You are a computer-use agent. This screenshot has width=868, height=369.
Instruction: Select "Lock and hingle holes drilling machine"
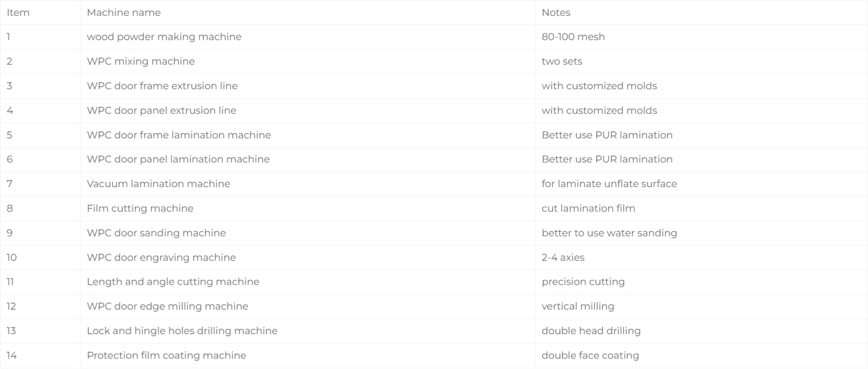pos(182,331)
